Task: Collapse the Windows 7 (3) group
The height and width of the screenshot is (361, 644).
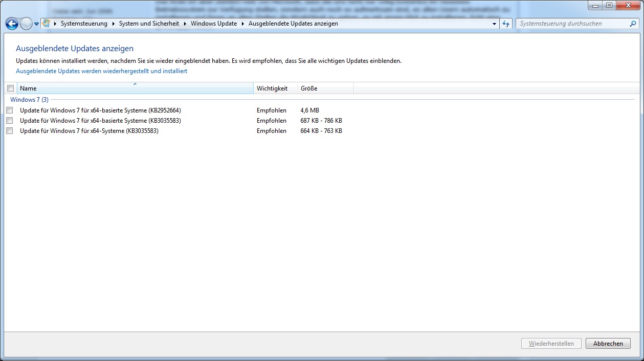Action: [29, 100]
